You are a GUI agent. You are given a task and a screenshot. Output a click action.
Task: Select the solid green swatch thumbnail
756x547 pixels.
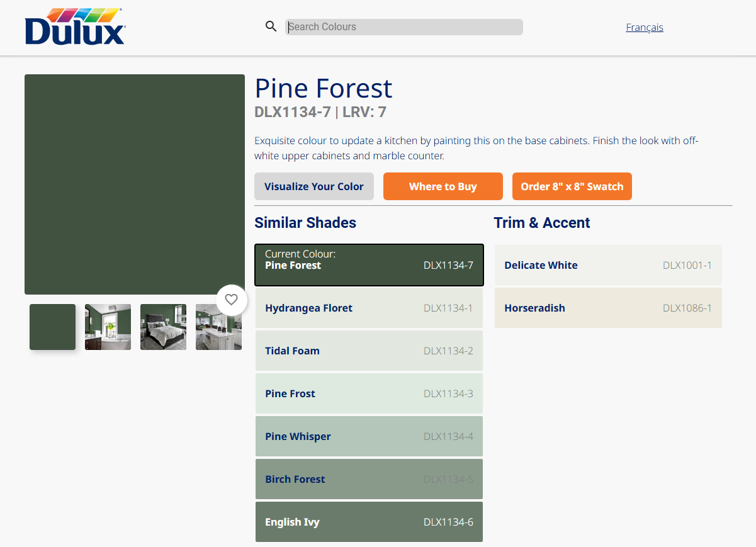[x=52, y=327]
